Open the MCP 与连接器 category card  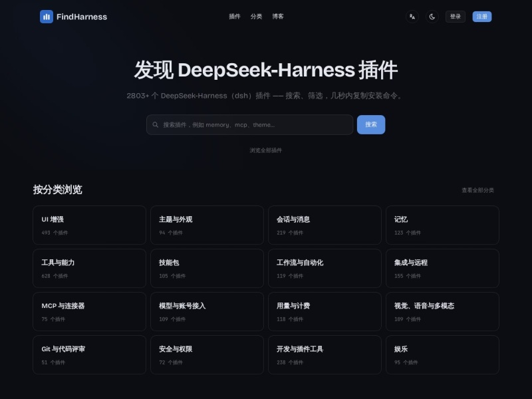coord(89,311)
